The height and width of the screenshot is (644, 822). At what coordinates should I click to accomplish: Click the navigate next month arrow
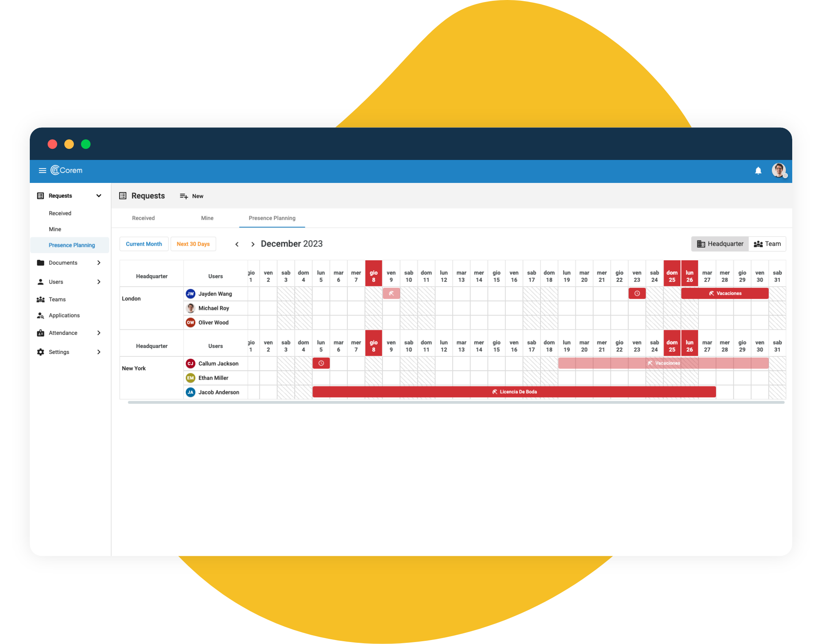[x=251, y=243]
